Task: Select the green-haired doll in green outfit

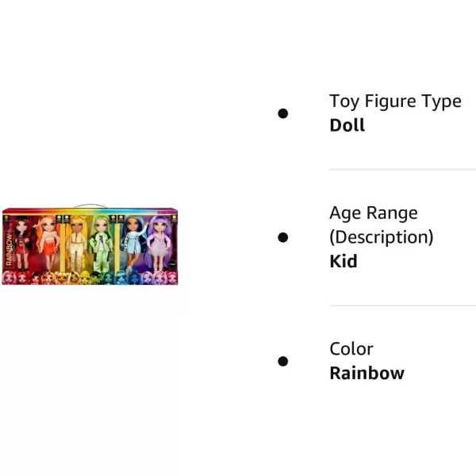Action: [102, 244]
